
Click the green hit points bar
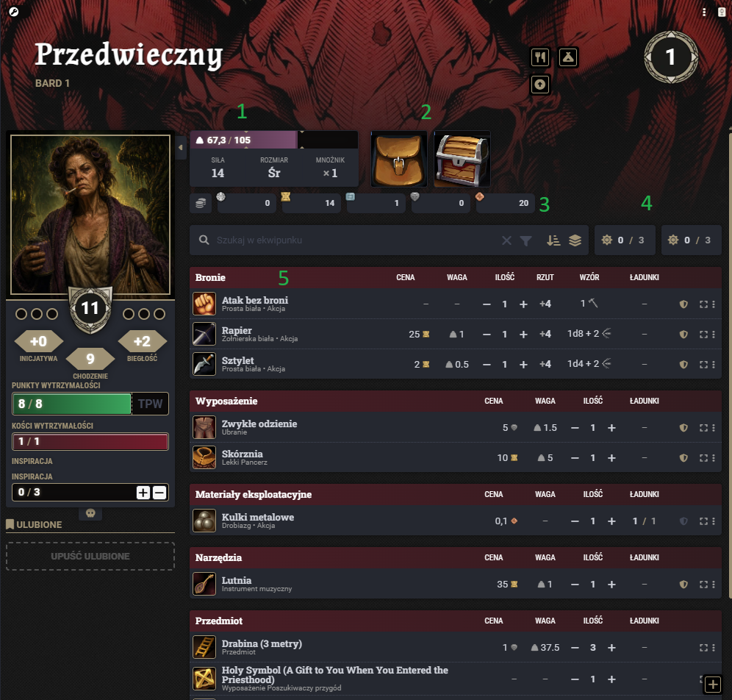tap(72, 404)
